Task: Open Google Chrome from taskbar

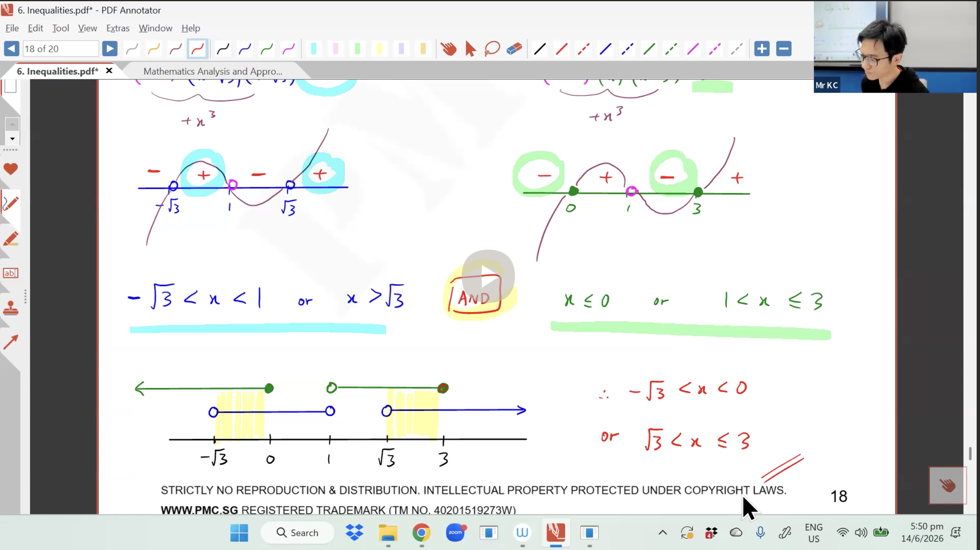Action: tap(421, 533)
